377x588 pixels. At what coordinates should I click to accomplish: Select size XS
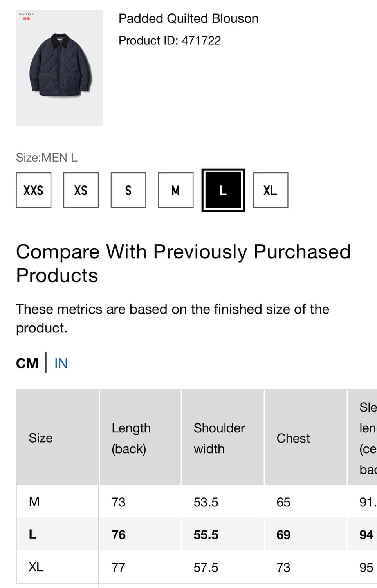[x=81, y=190]
